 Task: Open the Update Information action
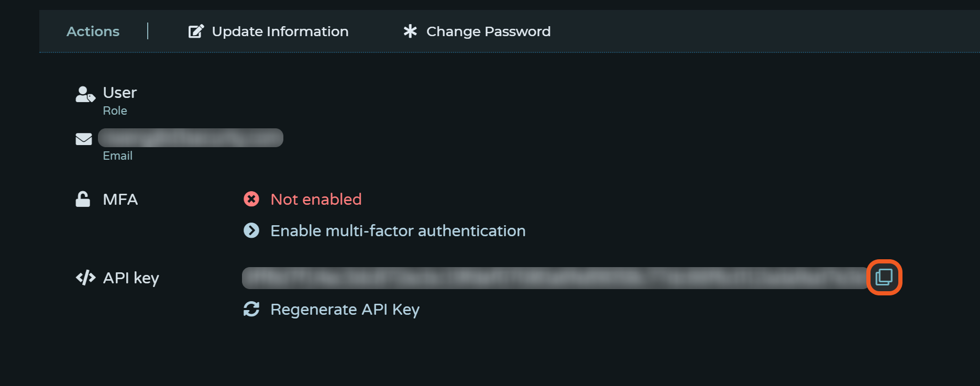(x=280, y=31)
